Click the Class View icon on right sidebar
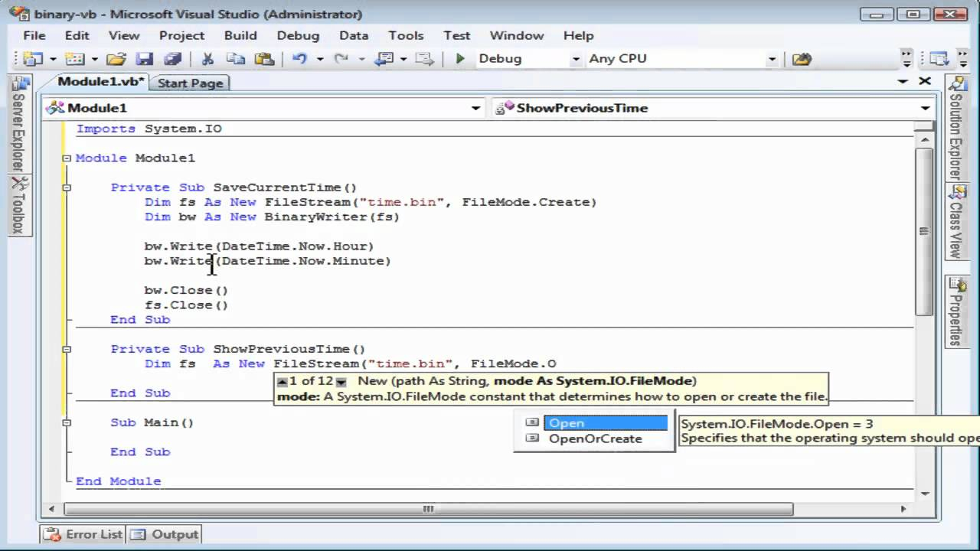The width and height of the screenshot is (980, 551). coord(957,192)
